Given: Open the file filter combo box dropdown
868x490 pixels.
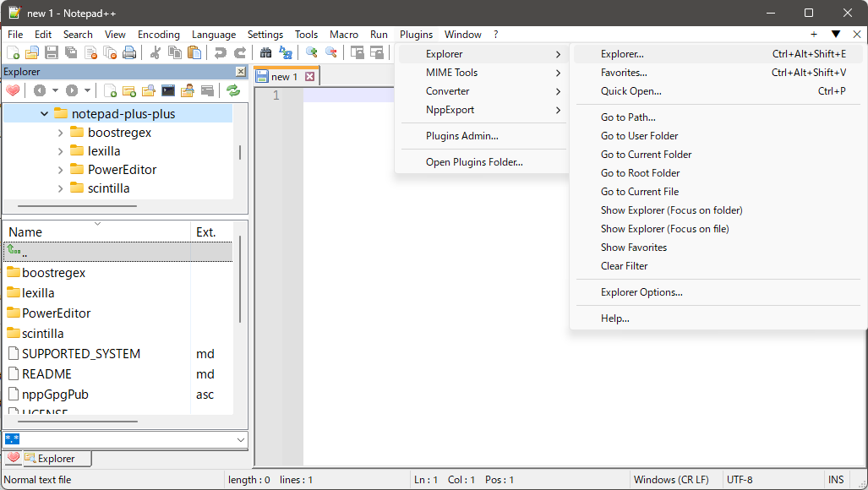Looking at the screenshot, I should [241, 439].
